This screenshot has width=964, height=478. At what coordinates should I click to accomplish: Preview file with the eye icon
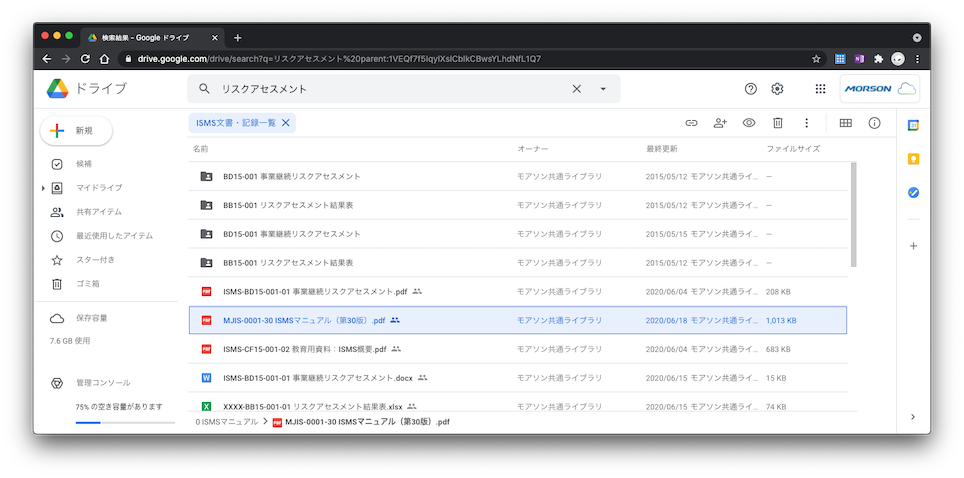749,123
